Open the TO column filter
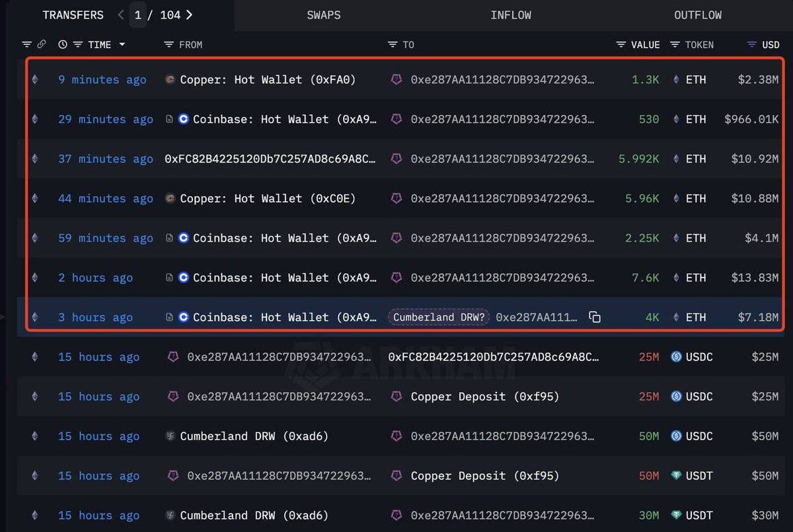Image resolution: width=793 pixels, height=532 pixels. coord(393,44)
